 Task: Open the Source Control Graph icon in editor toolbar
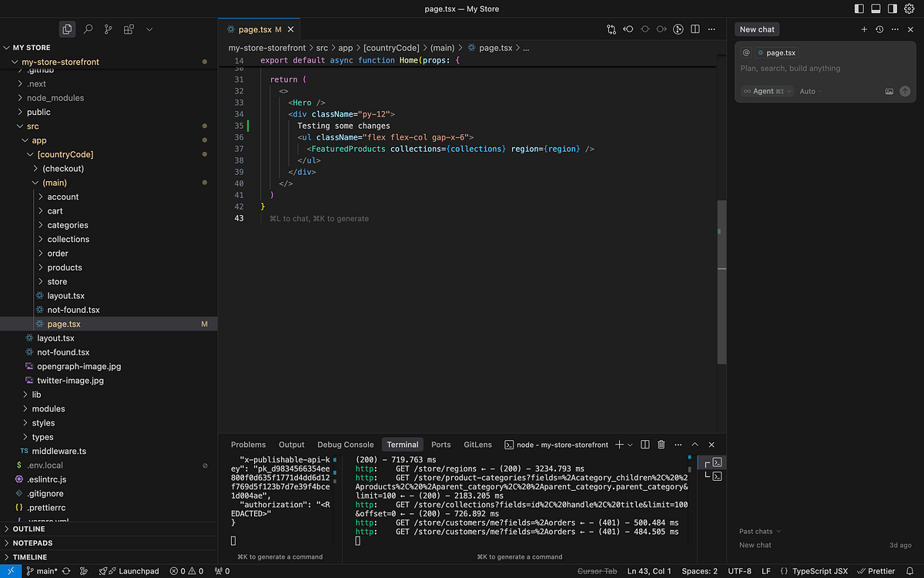611,29
